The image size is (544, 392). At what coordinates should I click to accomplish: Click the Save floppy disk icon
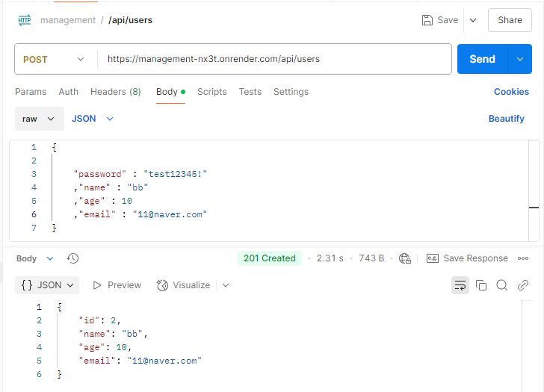(x=427, y=20)
